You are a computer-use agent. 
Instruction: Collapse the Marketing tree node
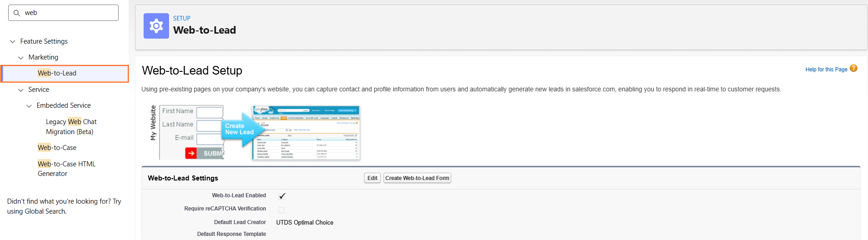[21, 58]
